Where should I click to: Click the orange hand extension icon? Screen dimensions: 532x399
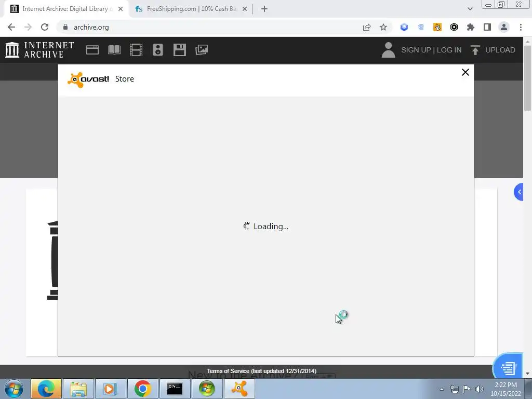(x=437, y=27)
